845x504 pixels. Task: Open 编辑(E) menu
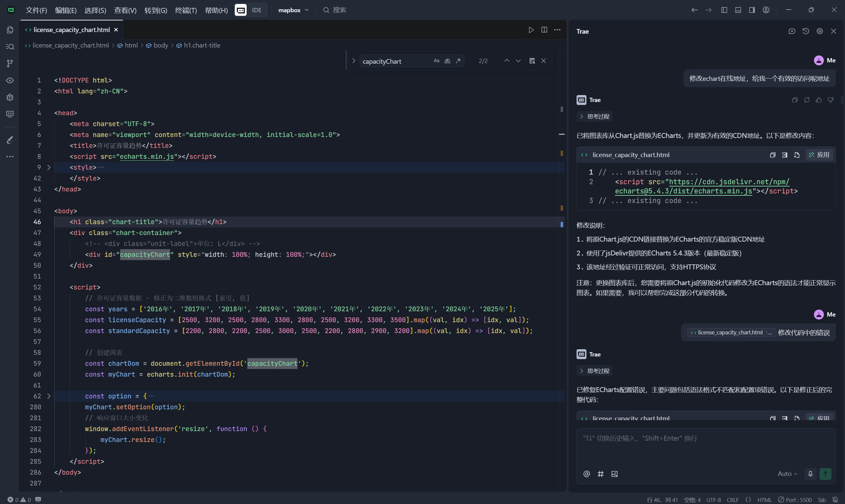point(66,10)
